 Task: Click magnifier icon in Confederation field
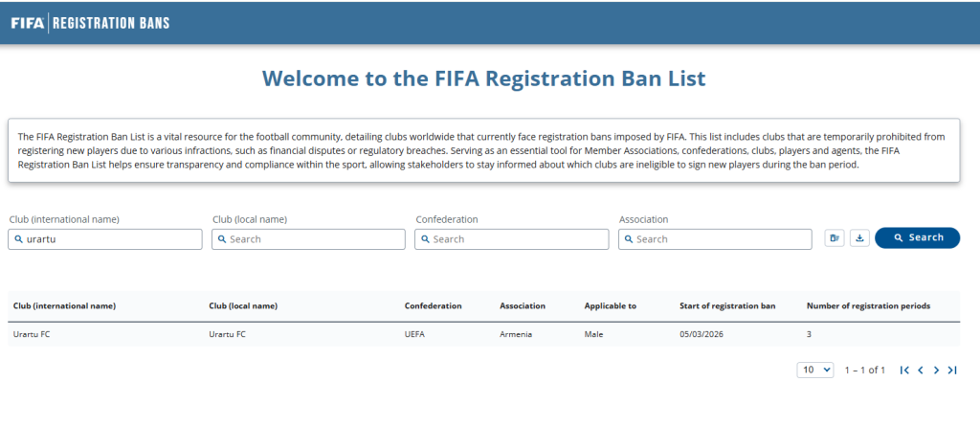tap(426, 239)
